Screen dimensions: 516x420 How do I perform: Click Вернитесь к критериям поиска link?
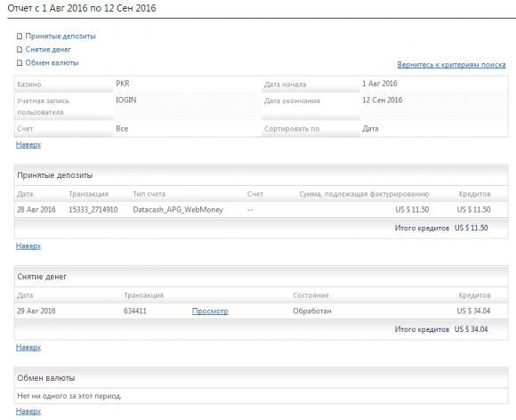coord(452,65)
